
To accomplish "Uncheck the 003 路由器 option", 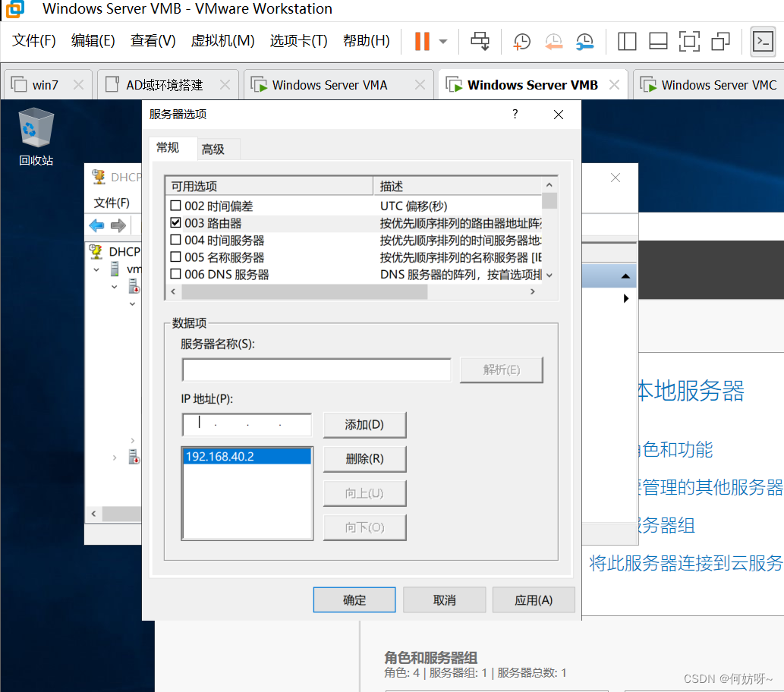I will pos(176,223).
